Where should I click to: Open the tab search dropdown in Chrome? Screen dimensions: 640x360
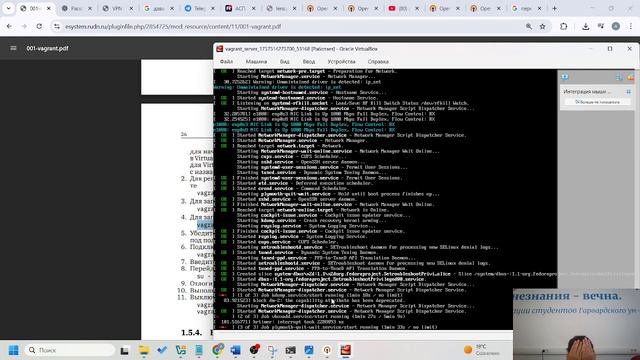click(x=9, y=8)
